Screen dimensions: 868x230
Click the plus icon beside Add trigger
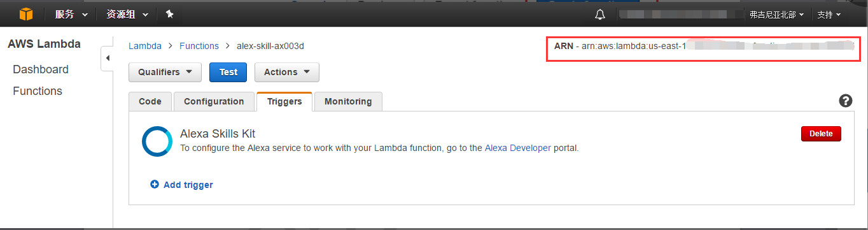[155, 185]
